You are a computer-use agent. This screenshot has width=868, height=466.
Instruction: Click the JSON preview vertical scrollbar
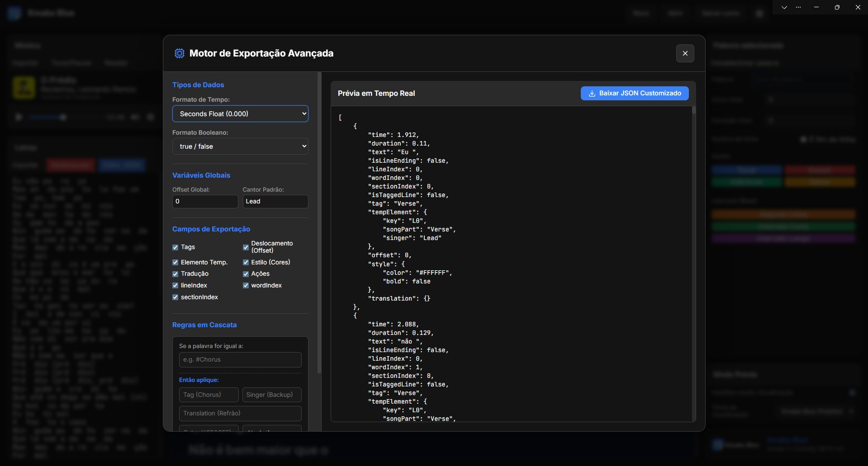(693, 110)
